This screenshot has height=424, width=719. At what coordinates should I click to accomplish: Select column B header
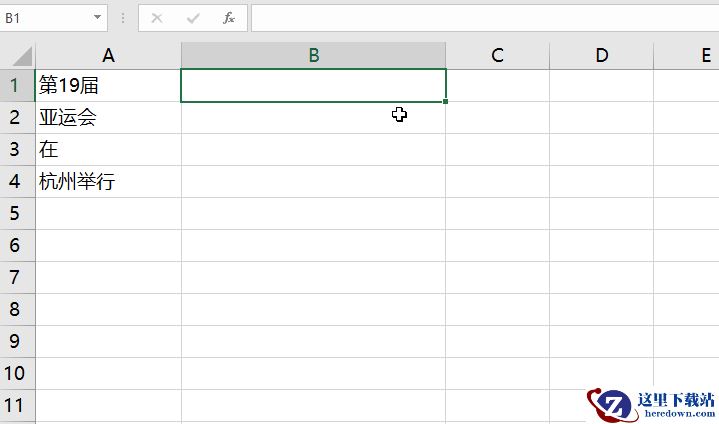314,55
